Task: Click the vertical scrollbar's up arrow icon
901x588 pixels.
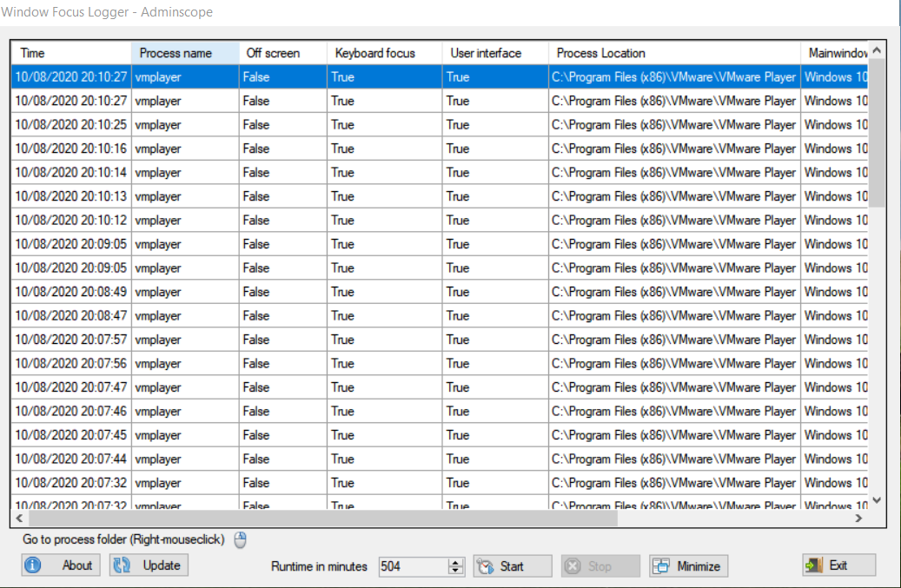Action: (878, 52)
